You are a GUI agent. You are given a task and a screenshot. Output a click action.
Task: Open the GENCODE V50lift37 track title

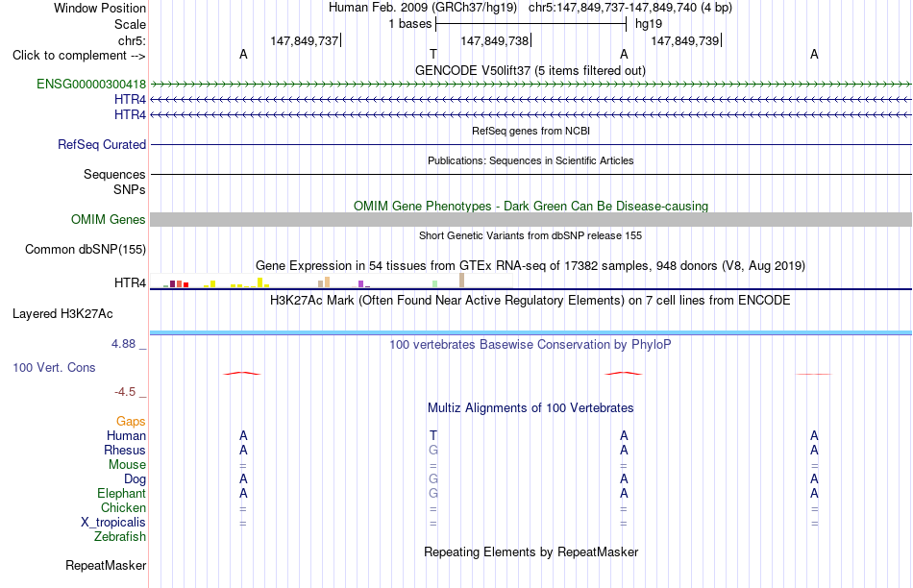531,70
